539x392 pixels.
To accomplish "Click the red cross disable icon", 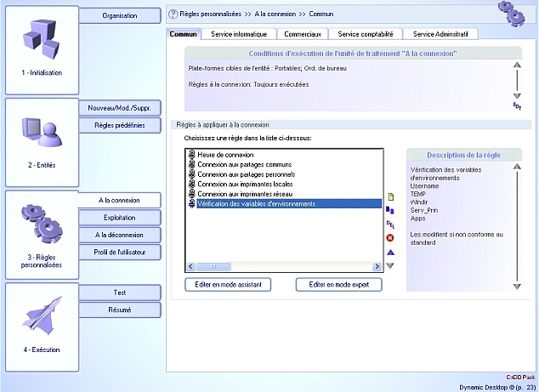I will 390,237.
